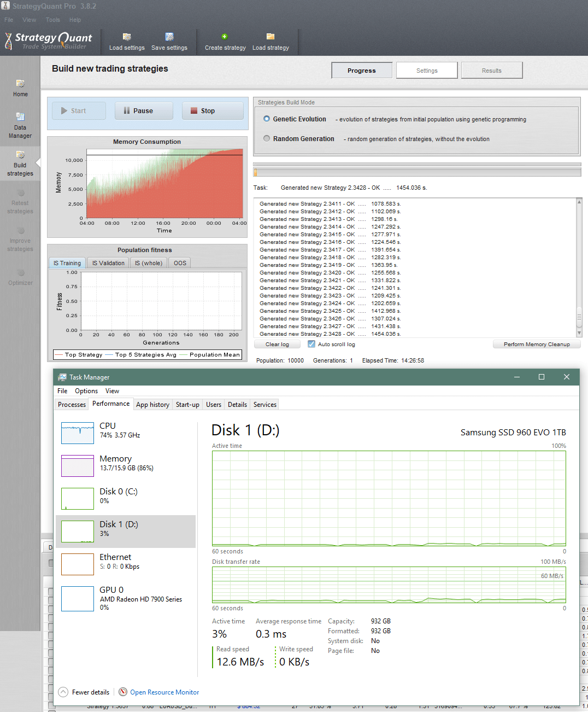Viewport: 588px width, 712px height.
Task: Select the OOS fitness tab
Action: [x=180, y=263]
